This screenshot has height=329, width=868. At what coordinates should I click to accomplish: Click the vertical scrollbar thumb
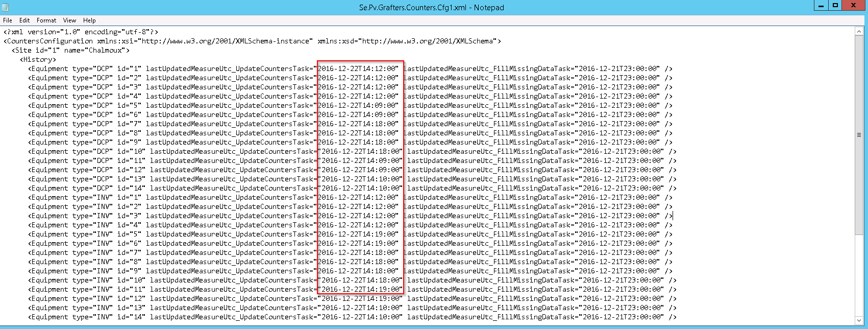(859, 135)
